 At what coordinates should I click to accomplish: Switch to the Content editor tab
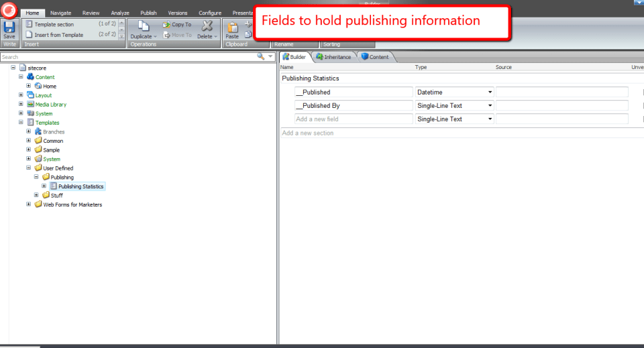(375, 57)
